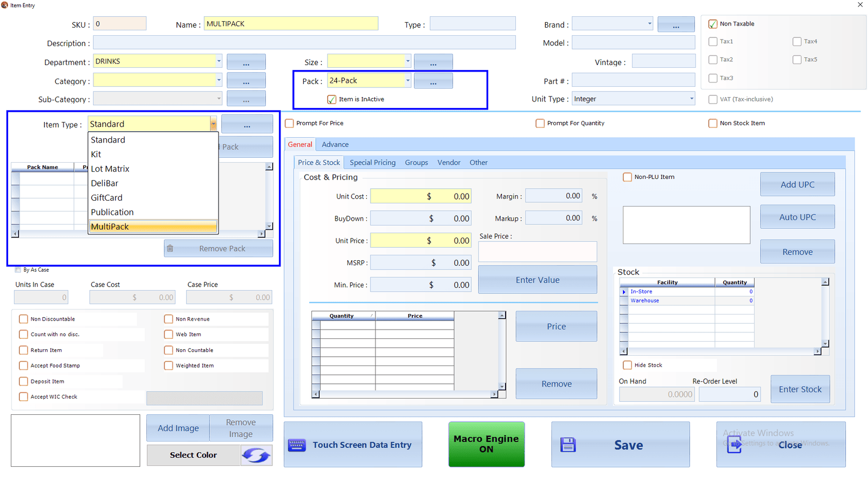Open the Special Pricing tab
Image resolution: width=868 pixels, height=488 pixels.
[373, 162]
